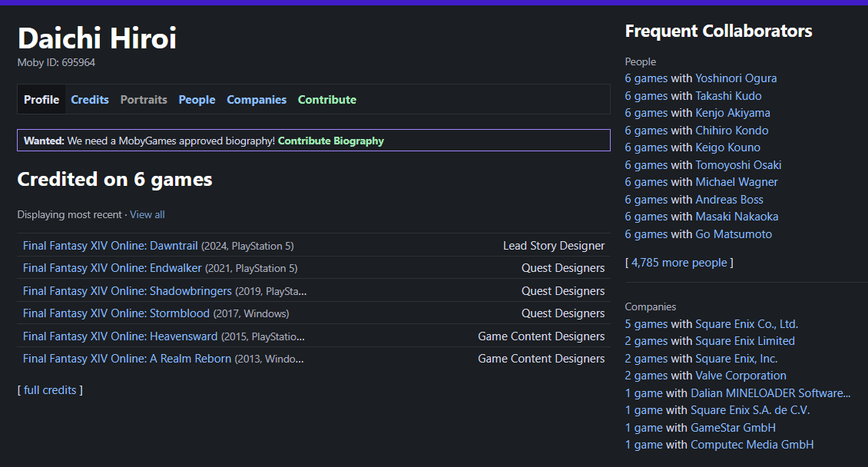Click the Daichi Hiroi heading

coord(97,38)
